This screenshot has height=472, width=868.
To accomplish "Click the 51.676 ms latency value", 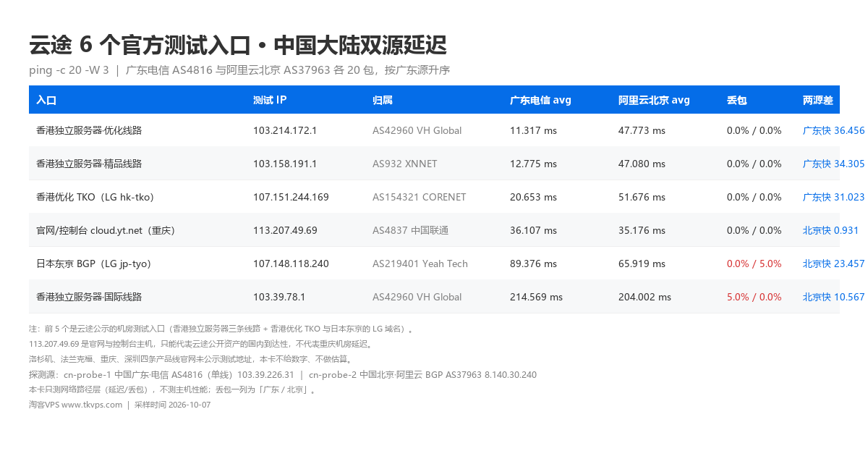I will point(642,198).
